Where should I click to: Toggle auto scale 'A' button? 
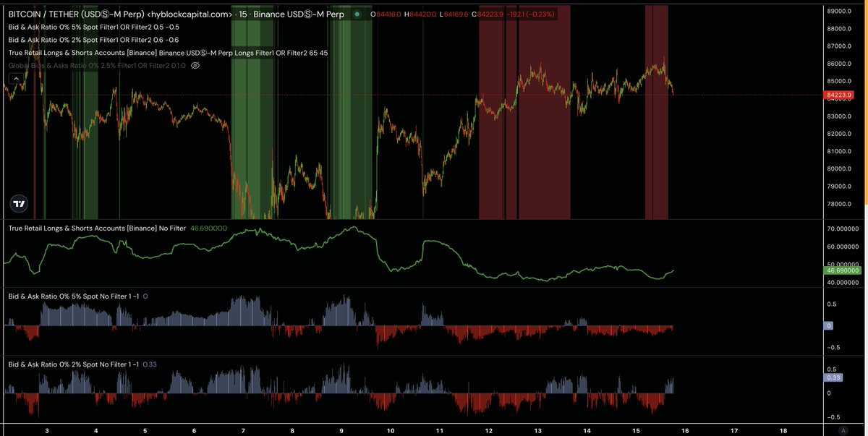pyautogui.click(x=843, y=429)
